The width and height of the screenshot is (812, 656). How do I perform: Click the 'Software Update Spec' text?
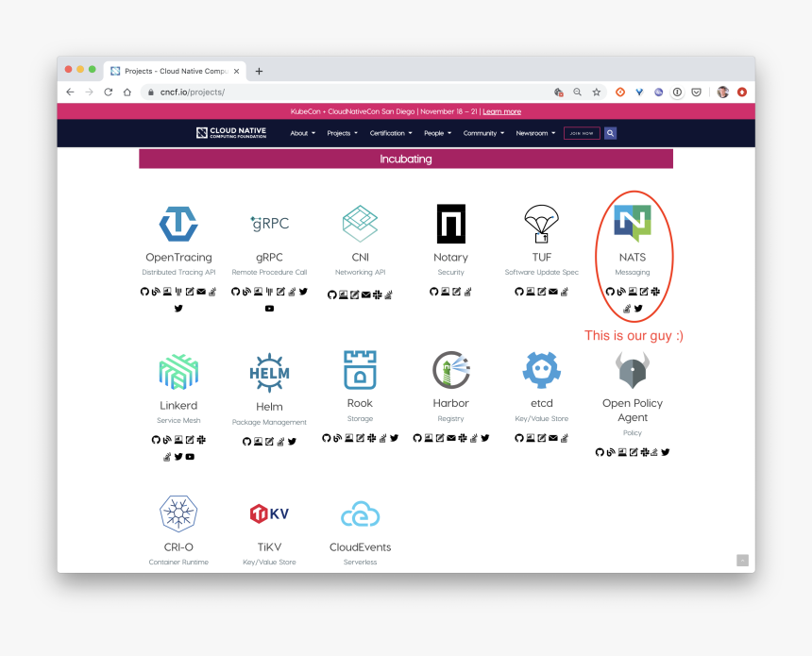pyautogui.click(x=542, y=272)
